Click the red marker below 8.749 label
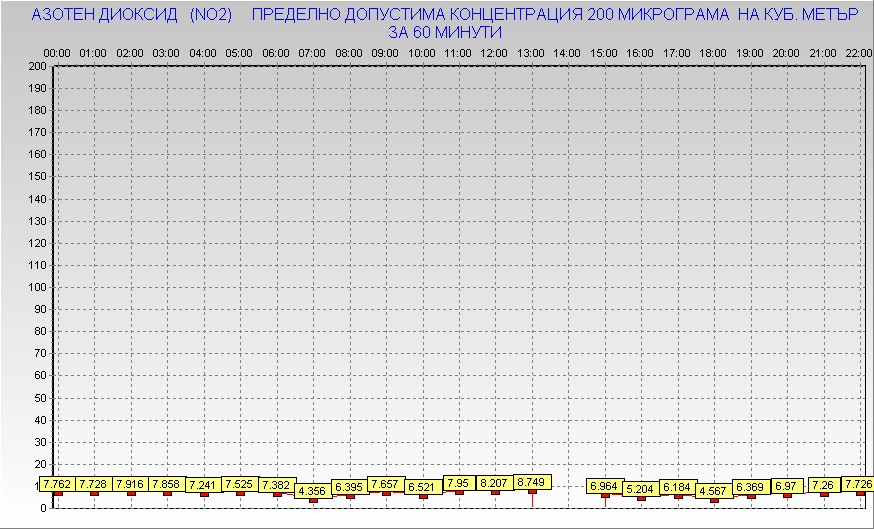This screenshot has height=529, width=874. pos(532,491)
